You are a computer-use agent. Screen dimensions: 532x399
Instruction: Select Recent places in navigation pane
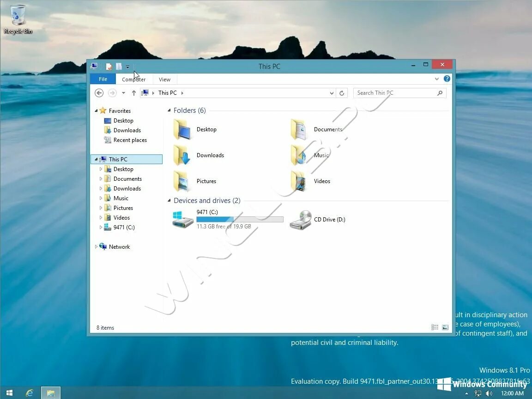point(130,140)
